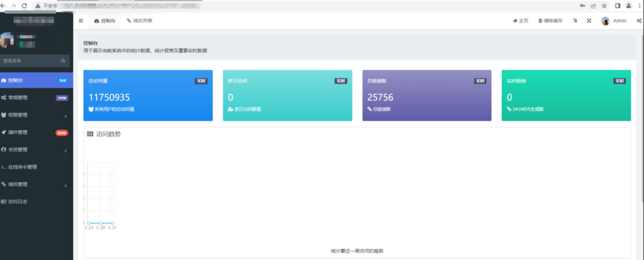The image size is (644, 260).
Task: Click the 搜索菜单 search field
Action: tap(31, 61)
